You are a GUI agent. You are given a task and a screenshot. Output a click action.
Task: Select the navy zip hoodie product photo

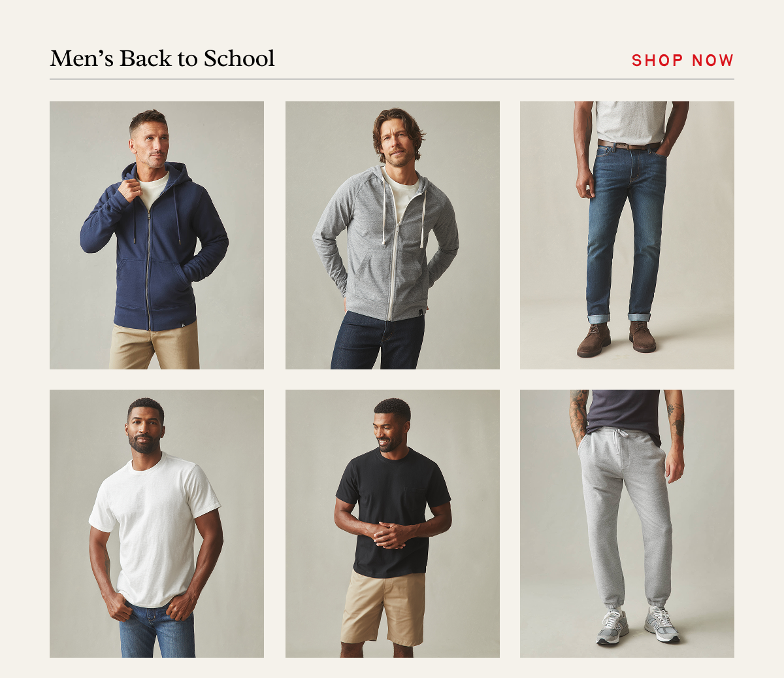coord(157,235)
